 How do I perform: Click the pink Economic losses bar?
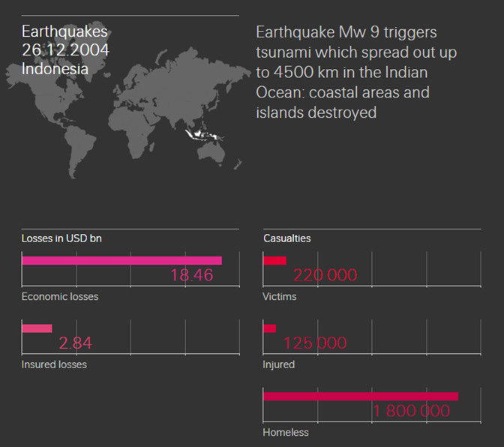point(121,260)
